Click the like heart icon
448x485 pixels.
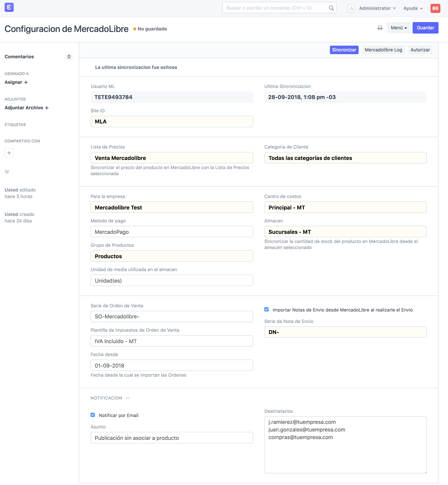7,172
